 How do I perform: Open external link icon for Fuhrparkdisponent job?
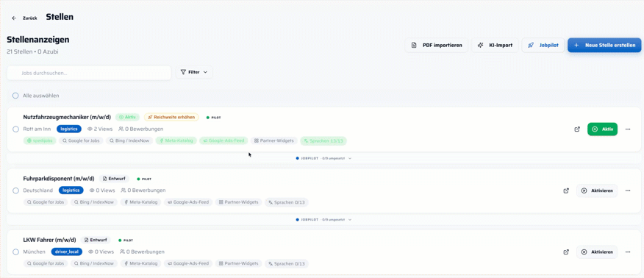tap(566, 190)
